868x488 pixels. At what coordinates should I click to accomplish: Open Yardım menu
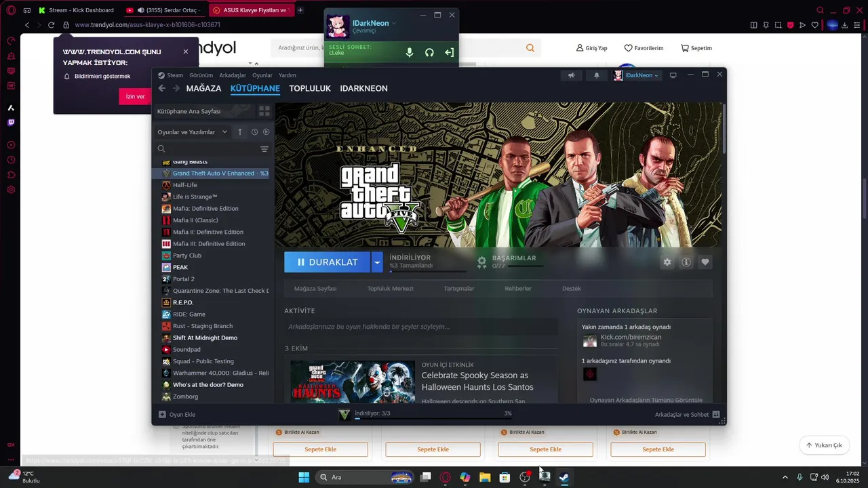click(288, 75)
